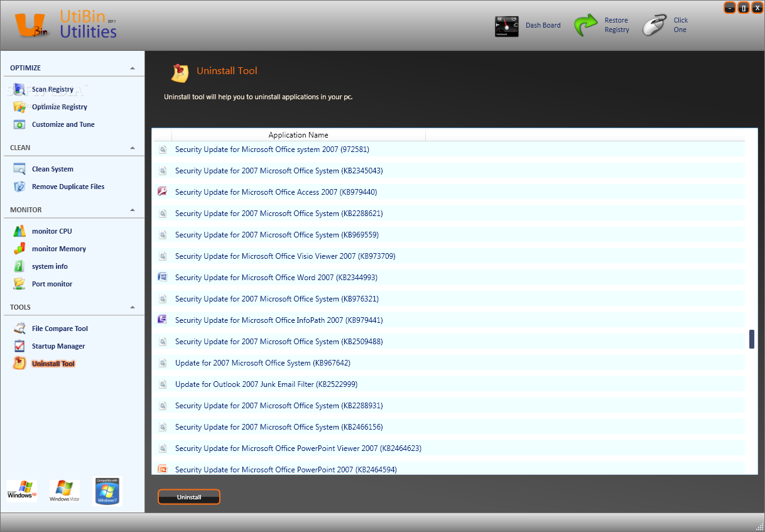Open the Dash Board link
This screenshot has height=532, width=765.
tap(543, 25)
